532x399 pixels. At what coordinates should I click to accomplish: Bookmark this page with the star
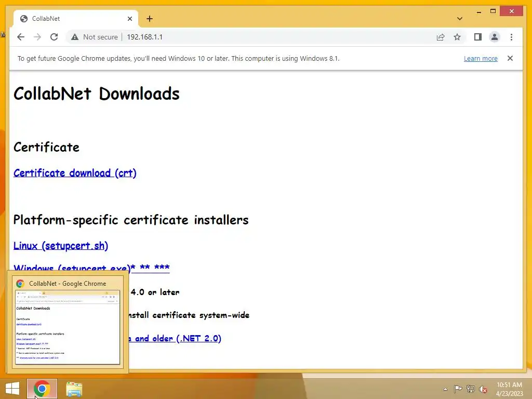[457, 37]
